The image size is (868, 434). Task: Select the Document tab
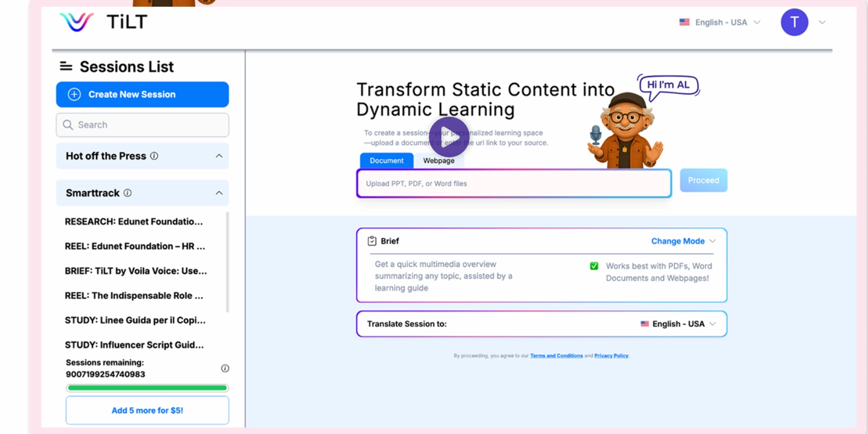(387, 160)
